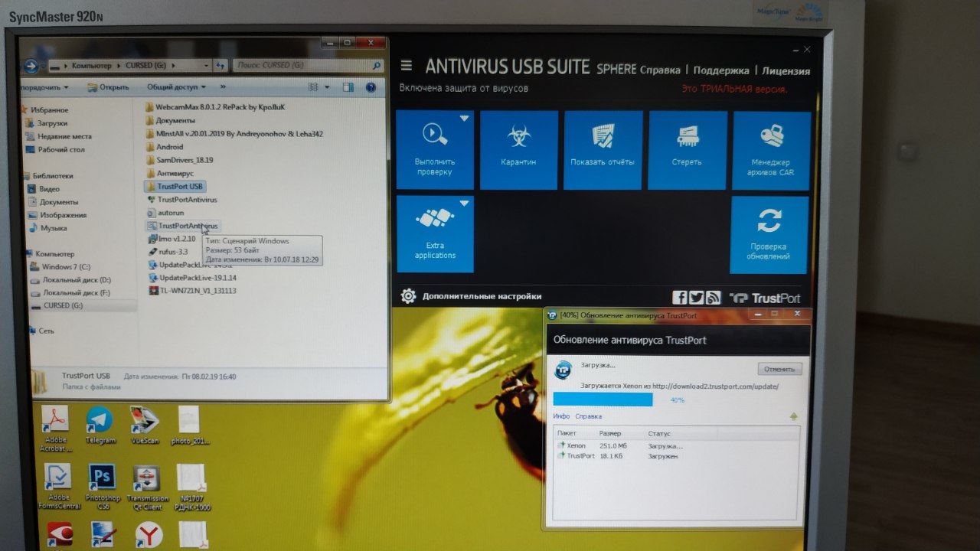Open VueScan desktop shortcut
The height and width of the screenshot is (551, 980).
click(145, 425)
